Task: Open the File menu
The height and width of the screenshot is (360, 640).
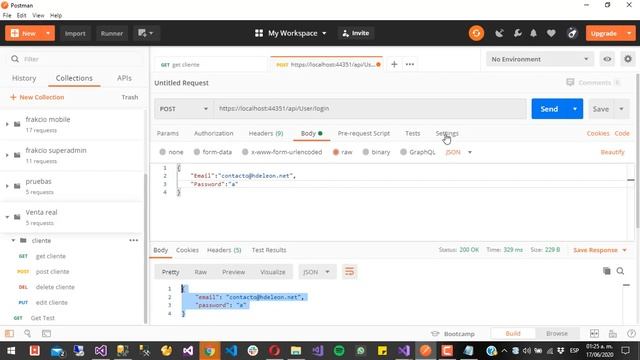Action: click(x=7, y=16)
